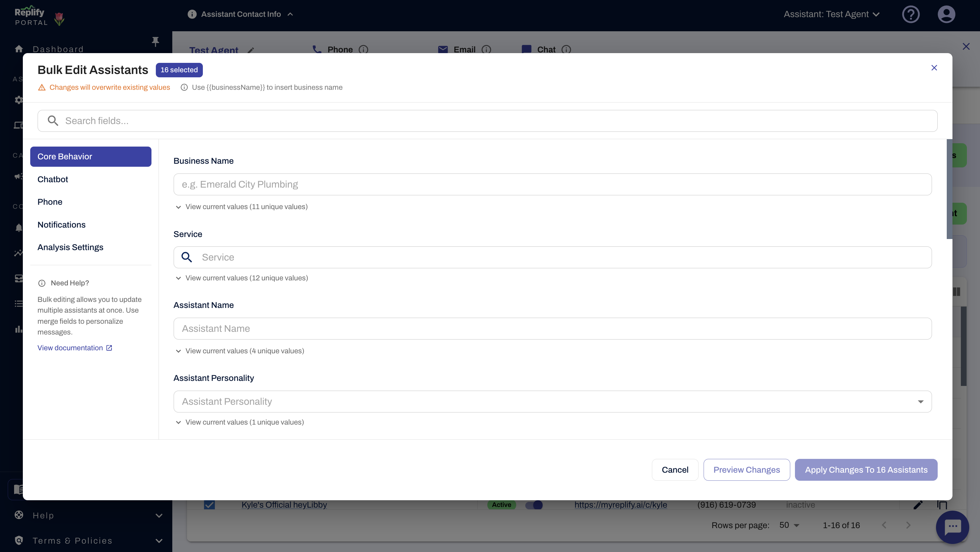Click the warning icon about overwriting values
Image resolution: width=980 pixels, height=552 pixels.
pos(41,87)
